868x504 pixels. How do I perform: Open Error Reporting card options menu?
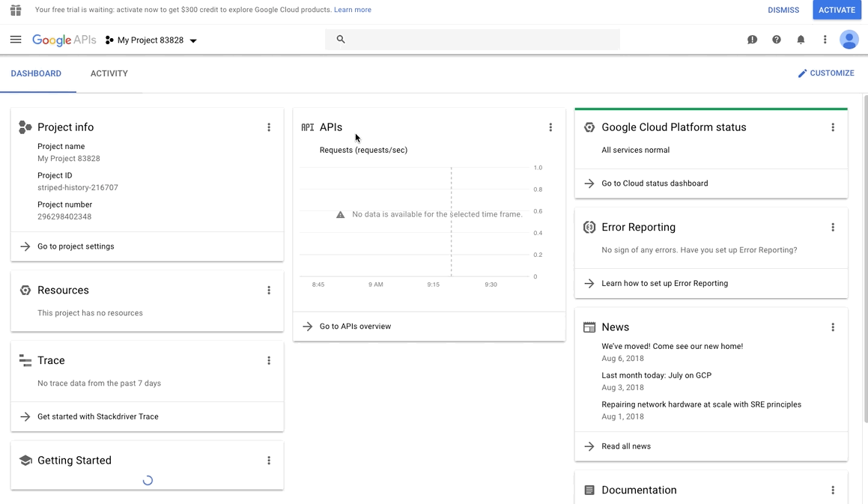[833, 228]
